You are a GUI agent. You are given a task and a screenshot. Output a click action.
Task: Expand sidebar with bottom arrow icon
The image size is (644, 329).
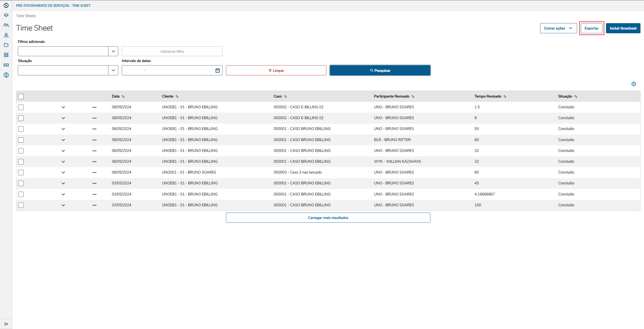(6, 324)
